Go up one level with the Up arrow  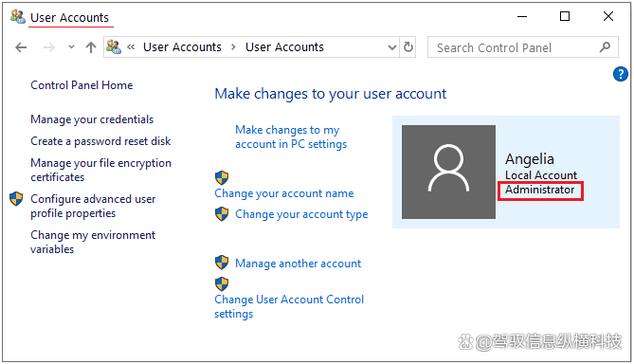[91, 47]
